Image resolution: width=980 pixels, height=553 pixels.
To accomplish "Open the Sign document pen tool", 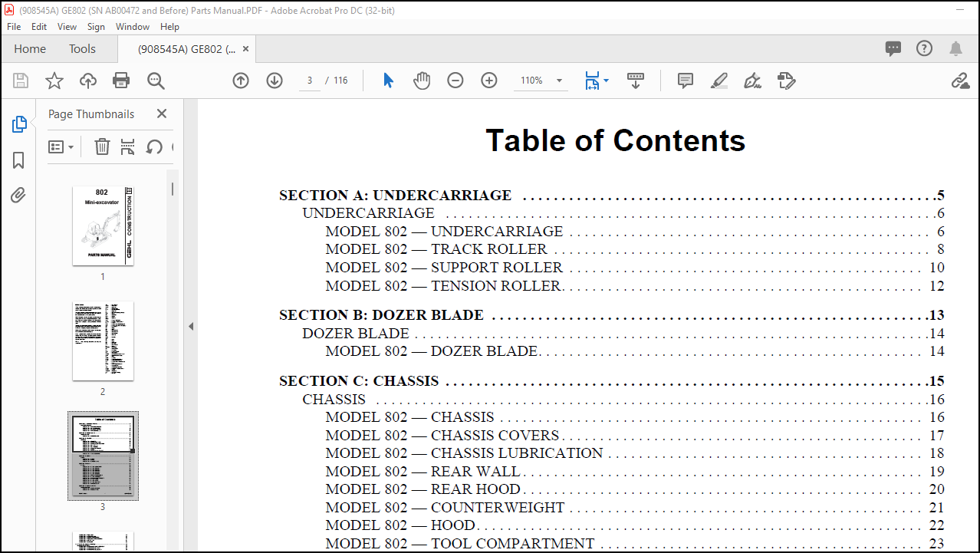I will coord(752,81).
